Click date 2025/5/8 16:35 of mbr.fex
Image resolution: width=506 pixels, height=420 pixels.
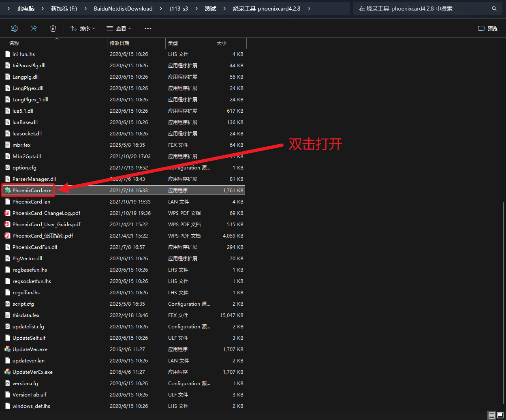tap(127, 145)
